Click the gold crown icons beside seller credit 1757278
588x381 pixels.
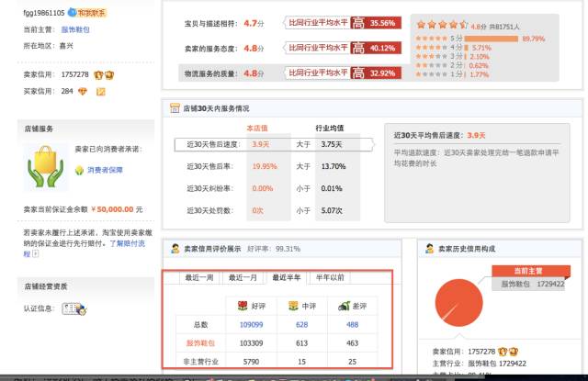click(x=103, y=74)
